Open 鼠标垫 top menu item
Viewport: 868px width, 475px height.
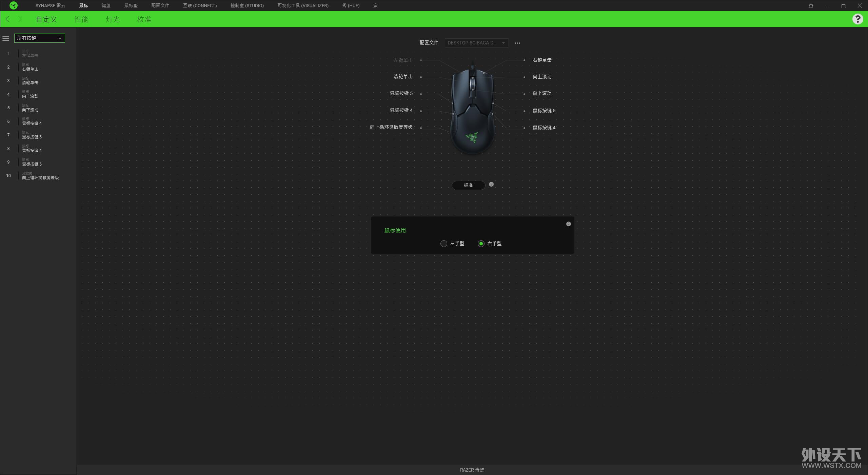point(131,5)
